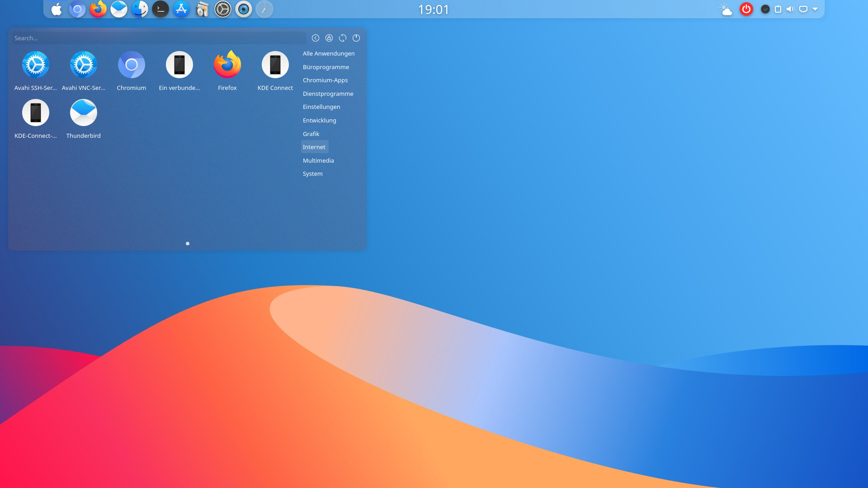Launch Thunderbird from the app grid
This screenshot has height=488, width=868.
coord(84,119)
